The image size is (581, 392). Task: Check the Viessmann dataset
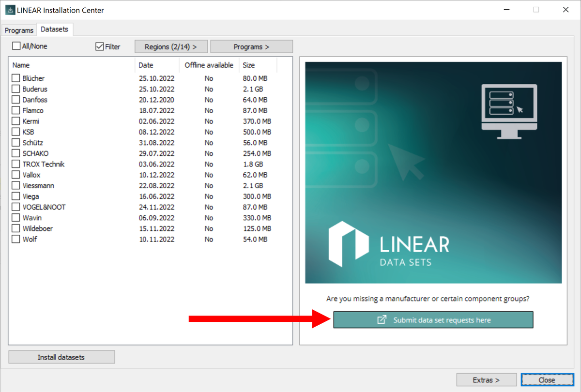tap(15, 185)
